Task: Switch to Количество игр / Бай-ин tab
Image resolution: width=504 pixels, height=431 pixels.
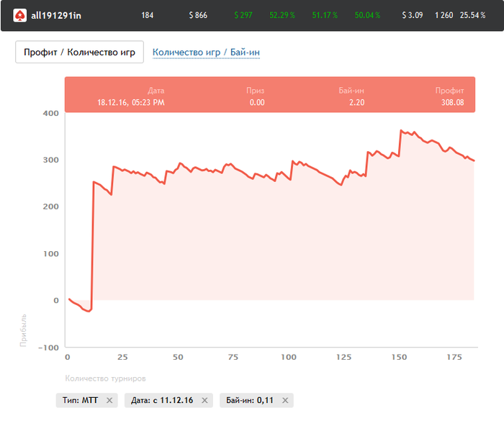Action: tap(206, 53)
